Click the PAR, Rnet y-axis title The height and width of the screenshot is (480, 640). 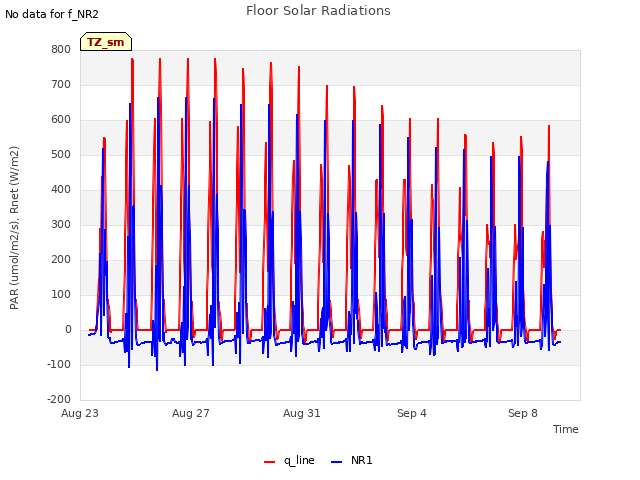[x=14, y=228]
